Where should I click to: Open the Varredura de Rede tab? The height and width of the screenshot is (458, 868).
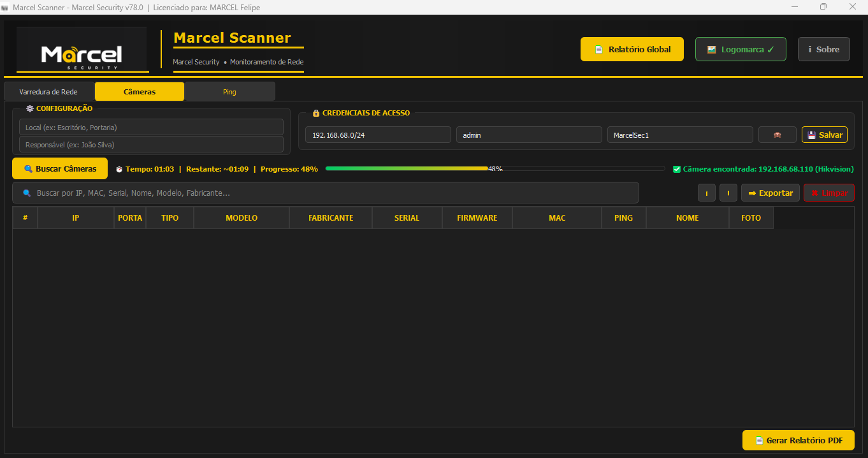(x=48, y=91)
